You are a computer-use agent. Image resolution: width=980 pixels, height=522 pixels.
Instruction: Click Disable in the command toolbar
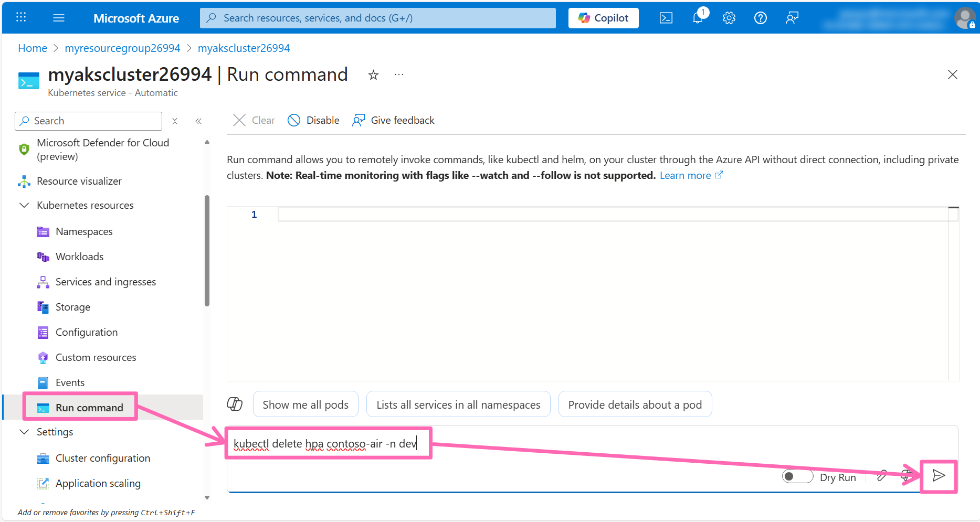314,121
